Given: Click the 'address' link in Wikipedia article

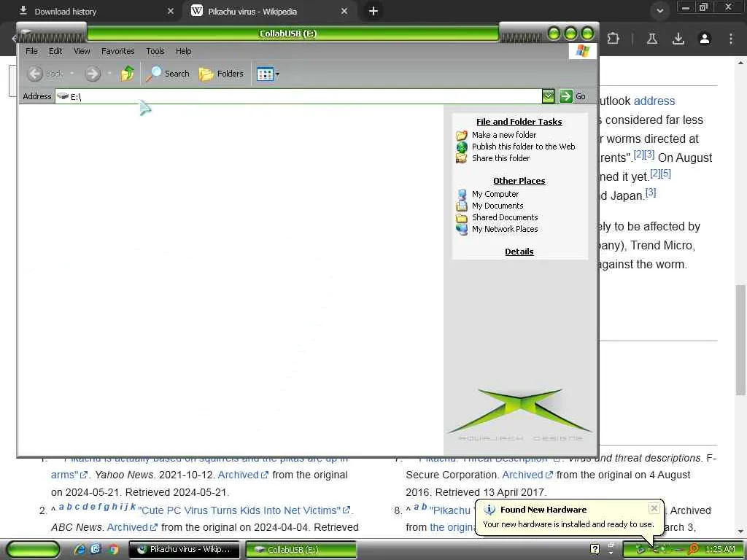Looking at the screenshot, I should [654, 101].
